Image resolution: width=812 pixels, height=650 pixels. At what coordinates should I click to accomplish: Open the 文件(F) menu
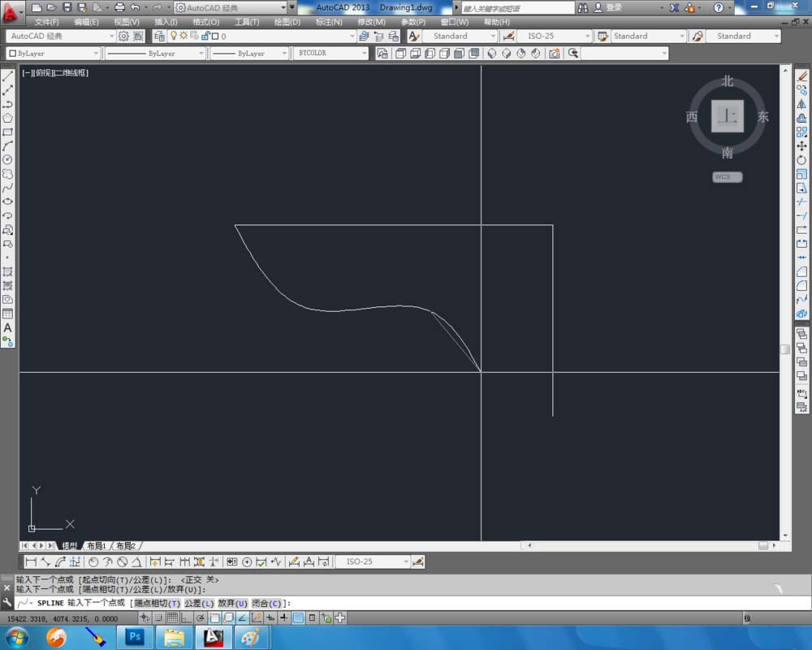(x=46, y=22)
